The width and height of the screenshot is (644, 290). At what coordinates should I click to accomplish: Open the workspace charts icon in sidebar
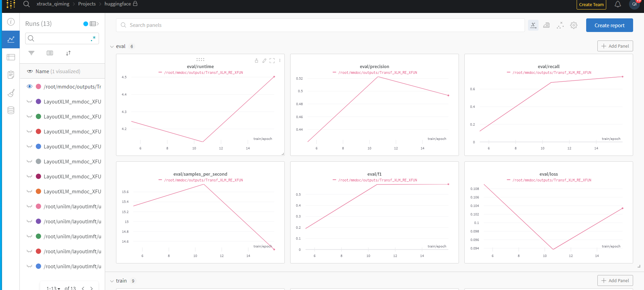(x=11, y=39)
